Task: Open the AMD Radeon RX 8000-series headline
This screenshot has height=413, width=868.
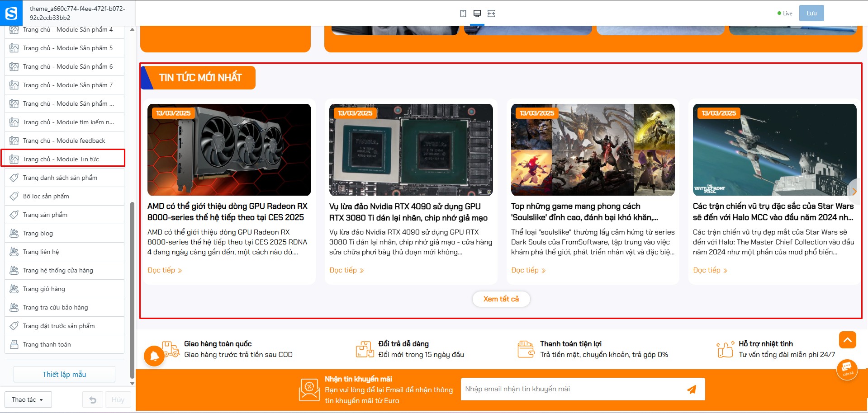Action: (x=228, y=211)
